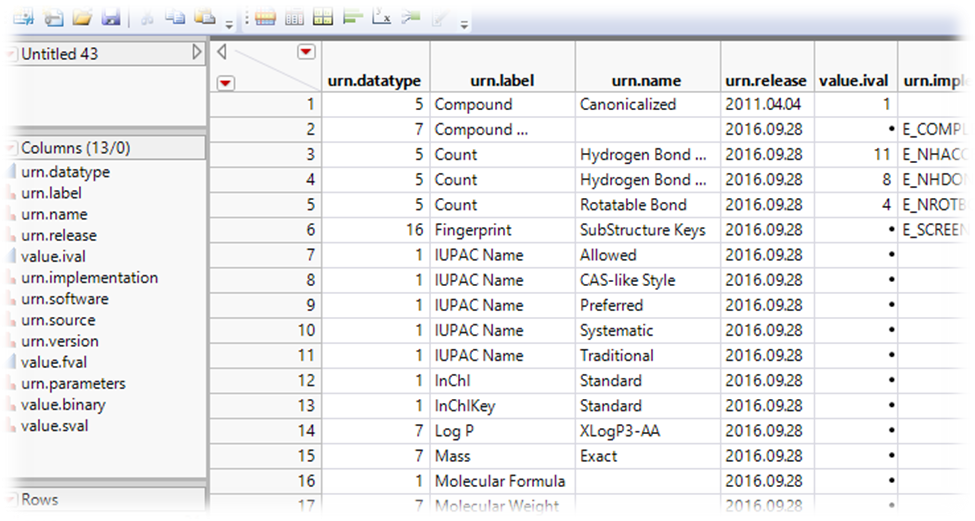
Task: Select urn.version in the Columns list
Action: click(60, 341)
